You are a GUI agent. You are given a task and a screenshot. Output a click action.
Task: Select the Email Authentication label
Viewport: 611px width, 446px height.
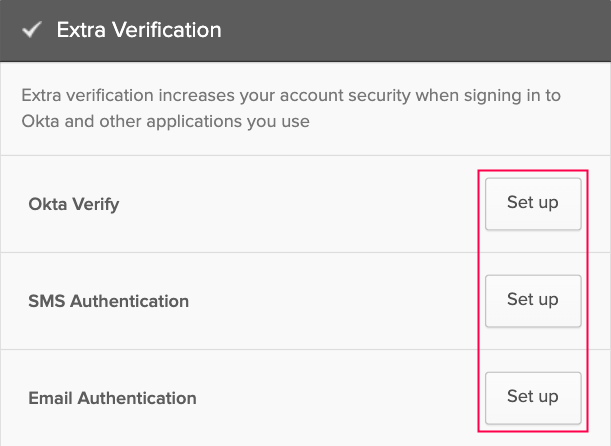pos(113,398)
